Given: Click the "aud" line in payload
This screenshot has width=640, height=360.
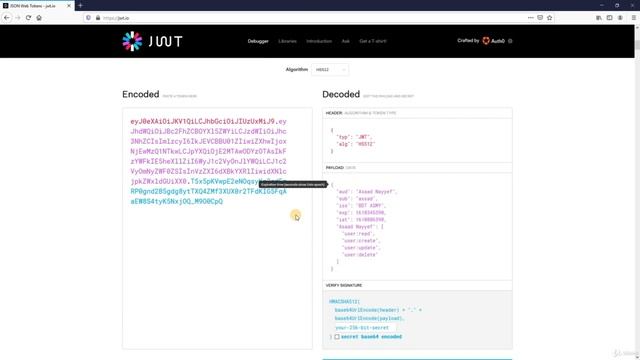Looking at the screenshot, I should (366, 191).
